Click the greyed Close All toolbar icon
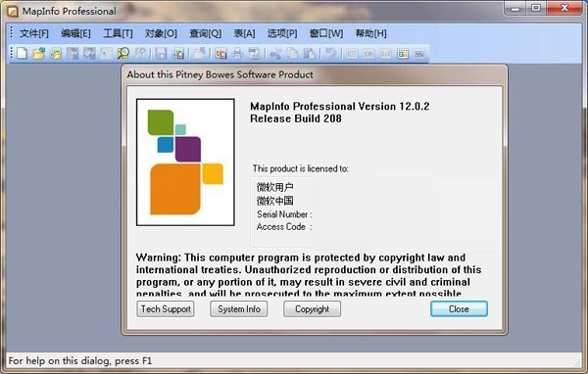The height and width of the screenshot is (374, 588). click(x=199, y=54)
